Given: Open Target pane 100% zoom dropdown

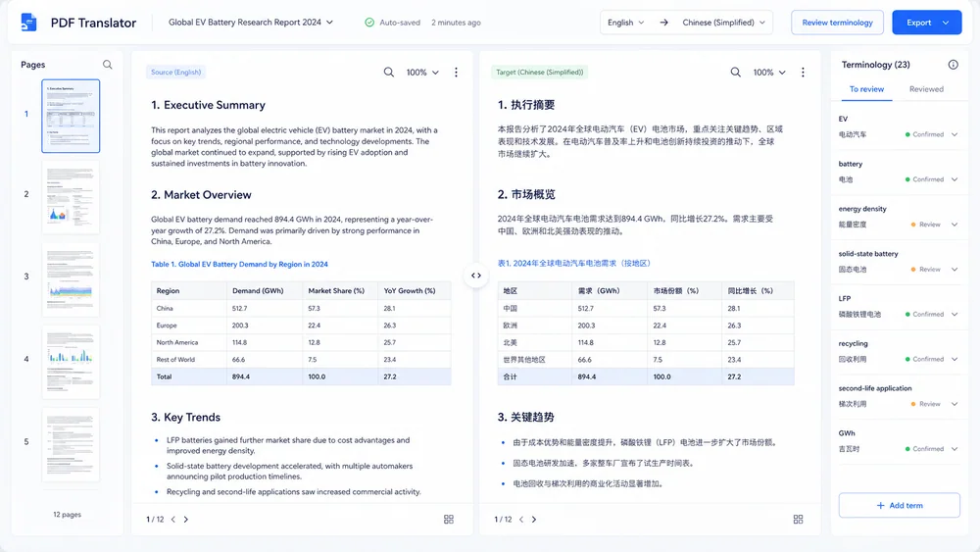Looking at the screenshot, I should pos(769,73).
